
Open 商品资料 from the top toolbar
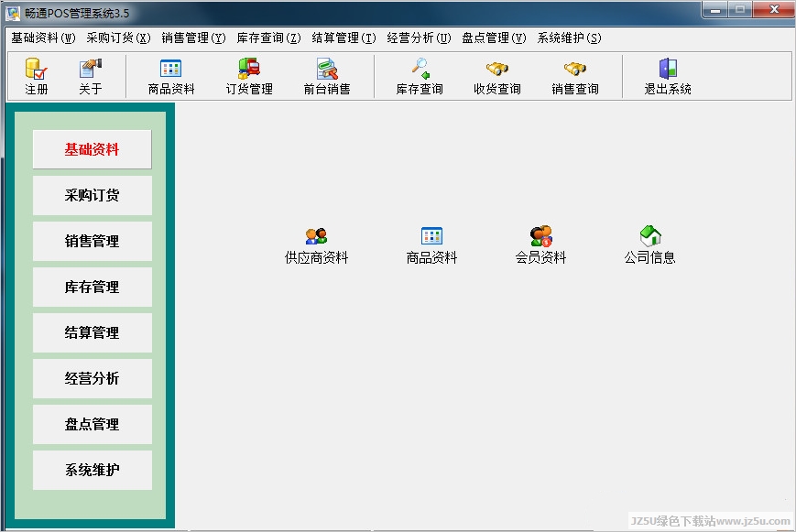click(171, 76)
